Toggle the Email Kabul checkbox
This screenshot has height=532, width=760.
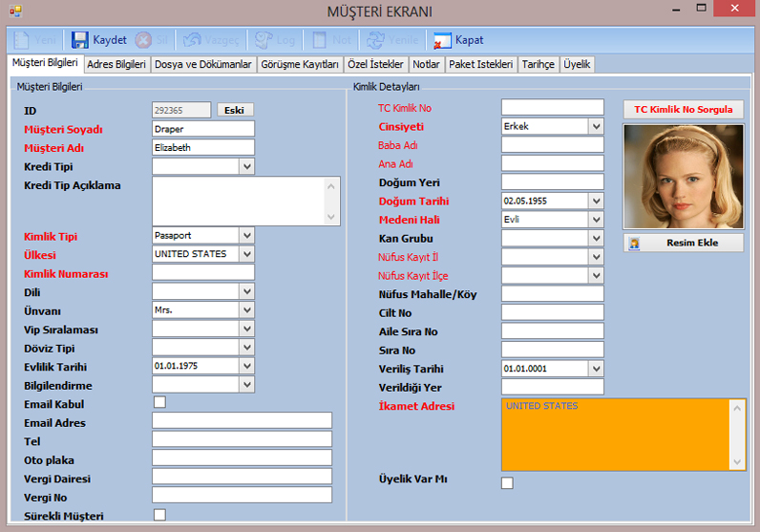(x=159, y=402)
